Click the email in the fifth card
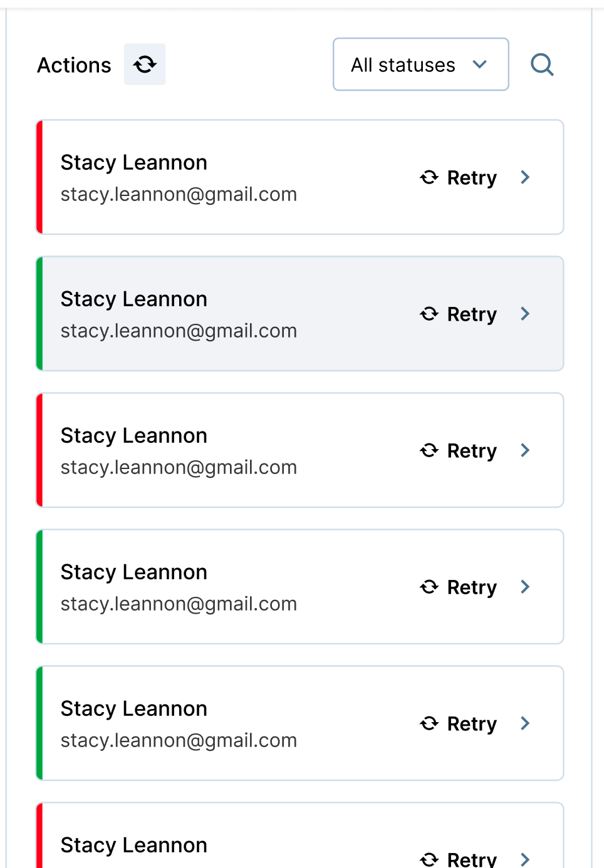This screenshot has width=604, height=868. click(179, 740)
